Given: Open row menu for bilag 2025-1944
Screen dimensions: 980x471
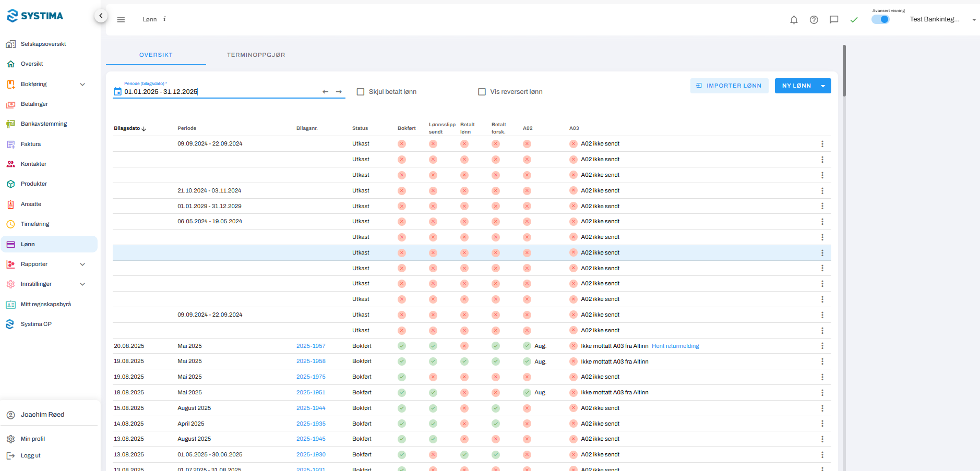Looking at the screenshot, I should pos(822,408).
